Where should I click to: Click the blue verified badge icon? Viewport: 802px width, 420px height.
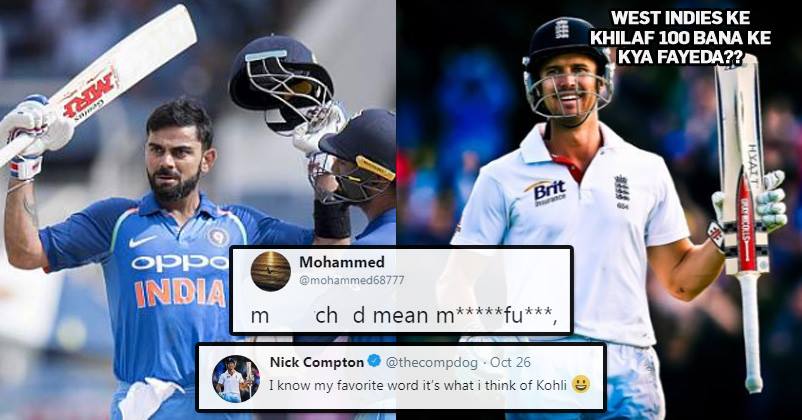374,362
